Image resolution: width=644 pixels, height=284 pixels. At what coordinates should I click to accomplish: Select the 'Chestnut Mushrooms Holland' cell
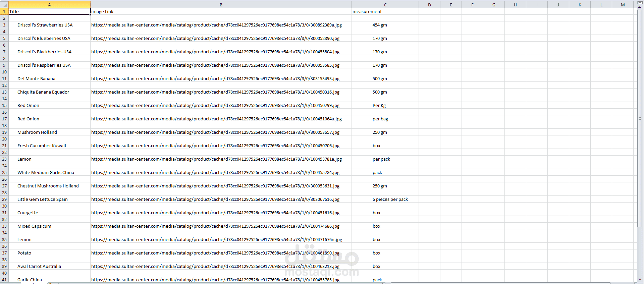tap(49, 186)
